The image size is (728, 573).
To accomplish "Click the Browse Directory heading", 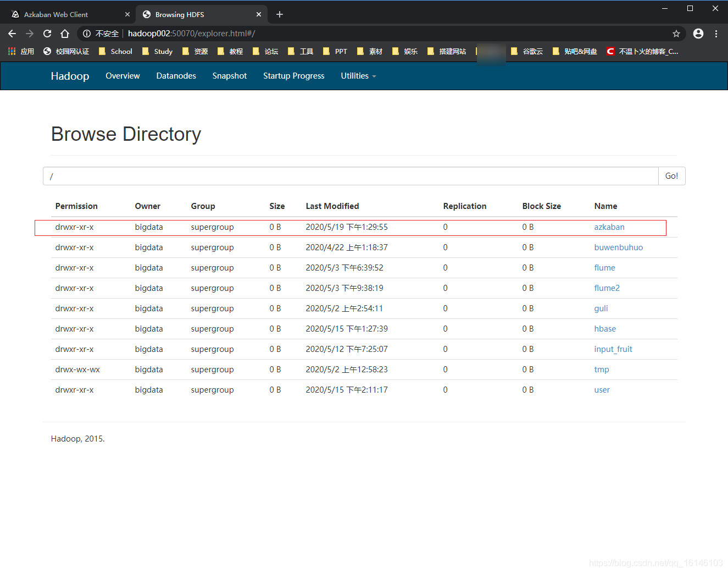I will [x=126, y=134].
